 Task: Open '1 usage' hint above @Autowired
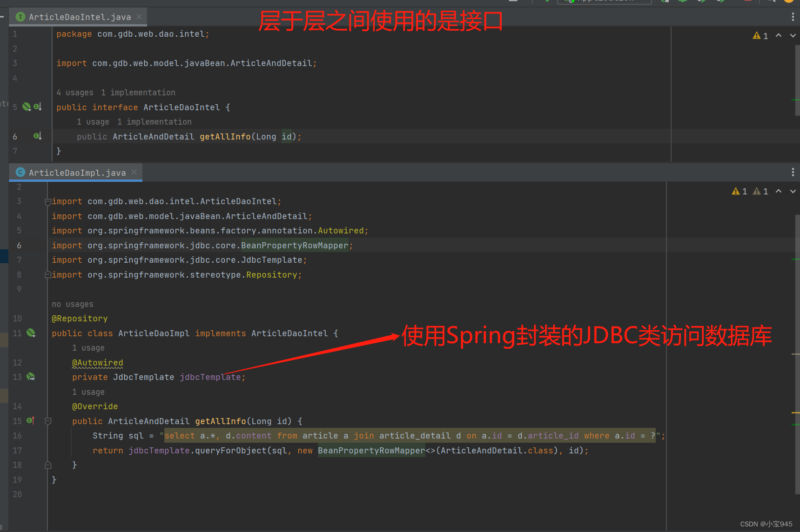88,348
